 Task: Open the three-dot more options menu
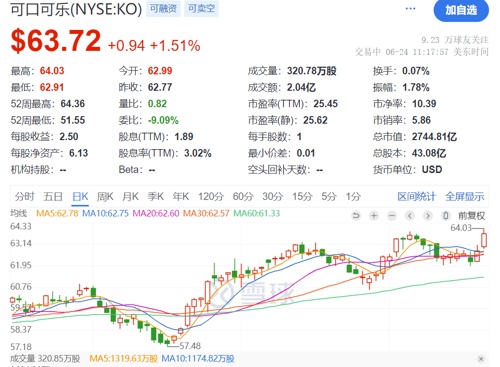(410, 9)
